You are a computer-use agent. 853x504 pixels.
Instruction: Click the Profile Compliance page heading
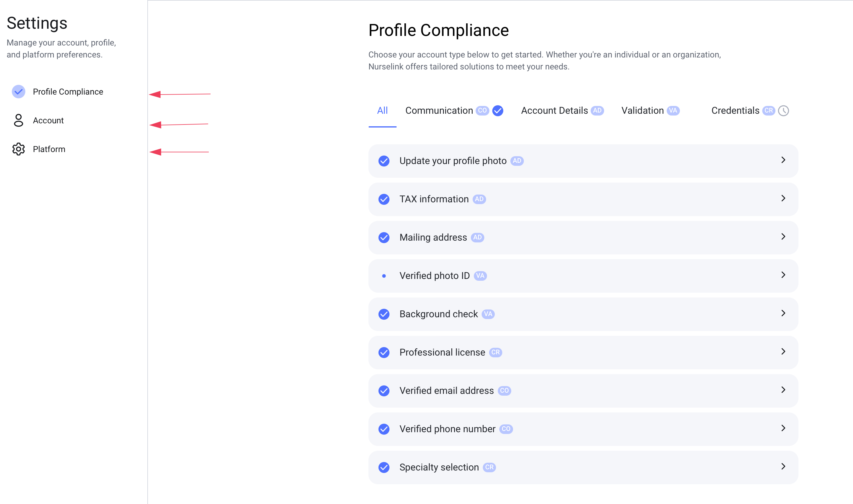point(438,30)
